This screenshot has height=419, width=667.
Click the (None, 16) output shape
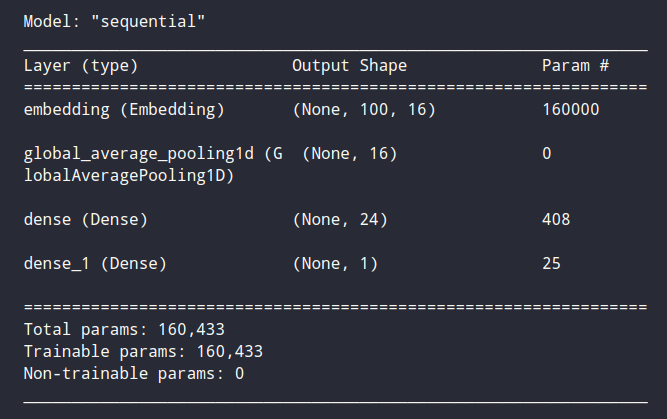coord(349,154)
